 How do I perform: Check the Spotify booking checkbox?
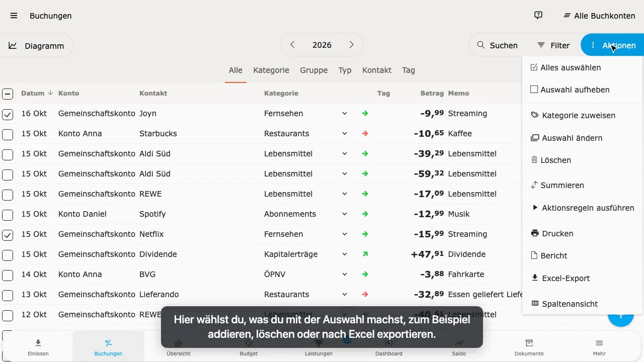tap(8, 215)
